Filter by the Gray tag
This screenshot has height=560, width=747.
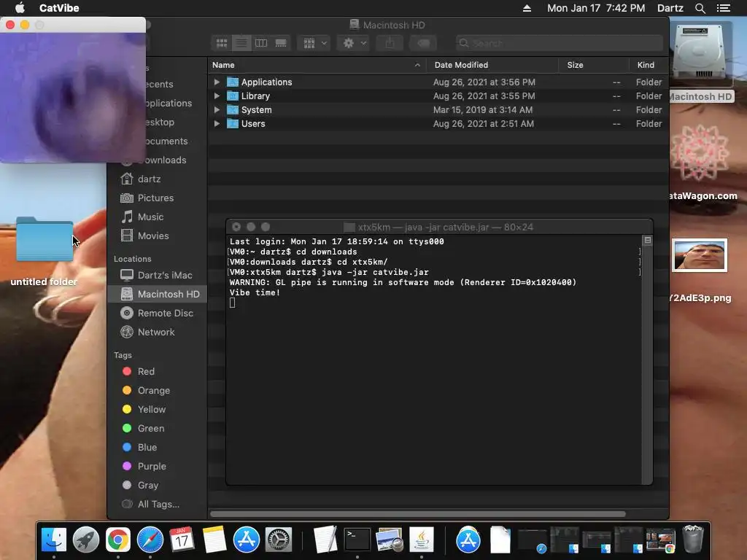tap(147, 485)
